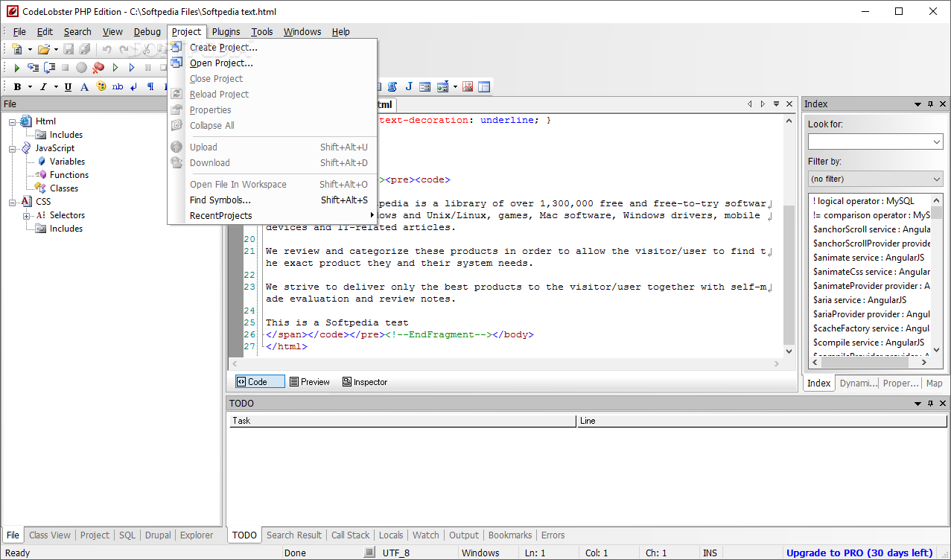Click the Step Into debug icon
The width and height of the screenshot is (951, 560).
tap(33, 68)
